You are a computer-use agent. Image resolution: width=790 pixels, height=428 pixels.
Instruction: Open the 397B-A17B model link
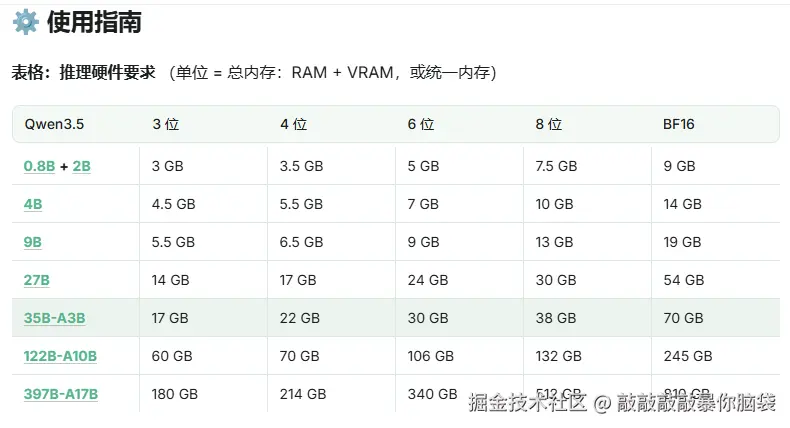tap(61, 394)
